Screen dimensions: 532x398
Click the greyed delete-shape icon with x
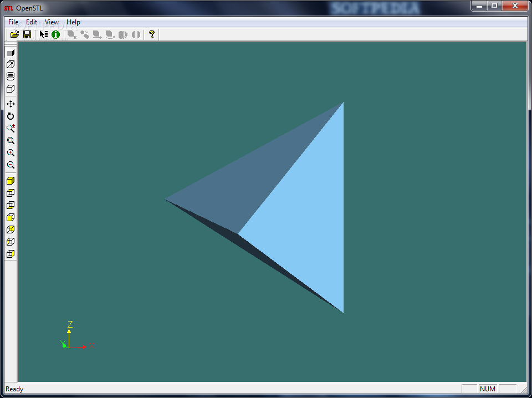click(x=71, y=34)
